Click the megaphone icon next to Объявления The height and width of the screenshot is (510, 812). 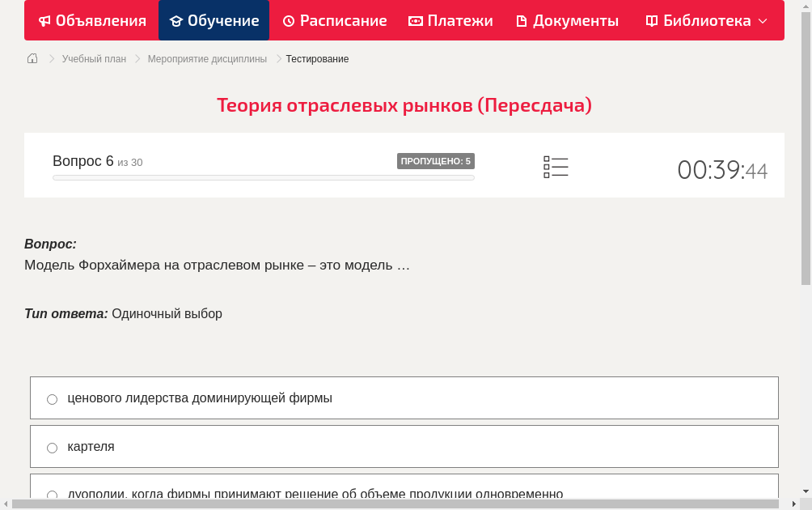click(x=44, y=20)
